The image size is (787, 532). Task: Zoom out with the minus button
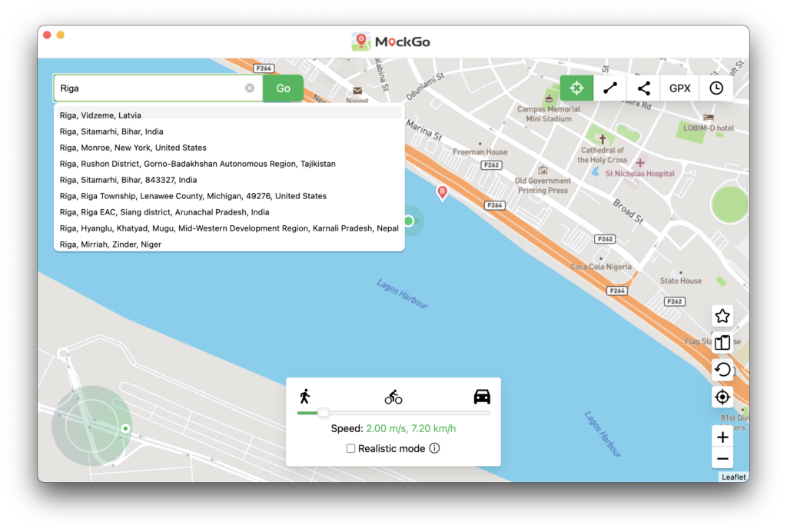pos(722,459)
